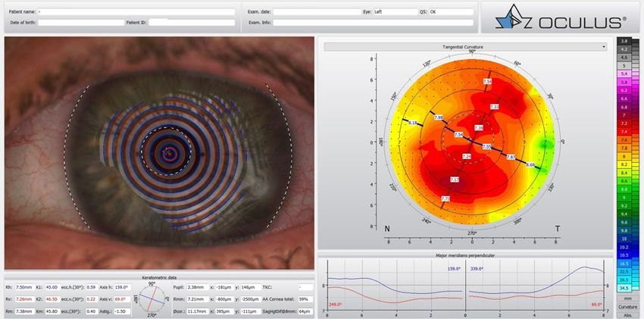This screenshot has width=644, height=319.
Task: Click the SagHgtDif@8mm value 64µm
Action: click(x=306, y=312)
